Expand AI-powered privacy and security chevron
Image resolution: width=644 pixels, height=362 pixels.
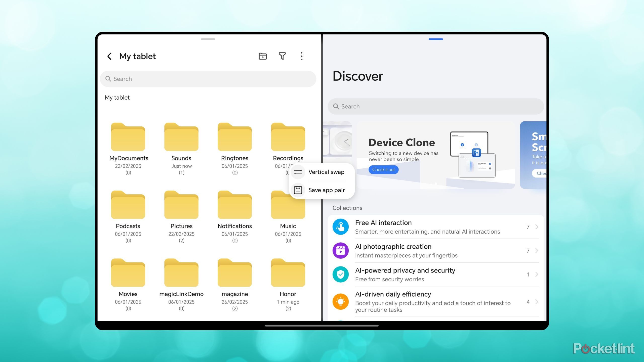[x=537, y=274]
